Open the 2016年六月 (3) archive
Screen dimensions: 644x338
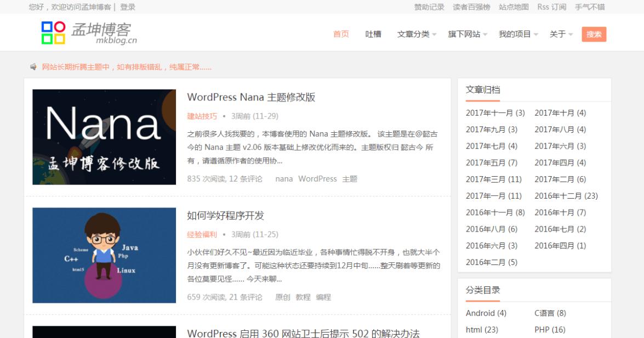point(492,245)
